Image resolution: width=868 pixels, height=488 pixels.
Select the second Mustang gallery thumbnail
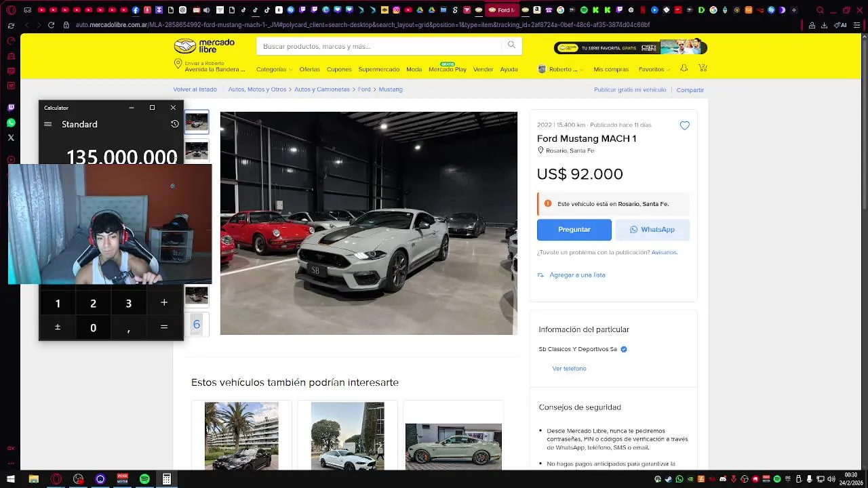click(x=197, y=150)
